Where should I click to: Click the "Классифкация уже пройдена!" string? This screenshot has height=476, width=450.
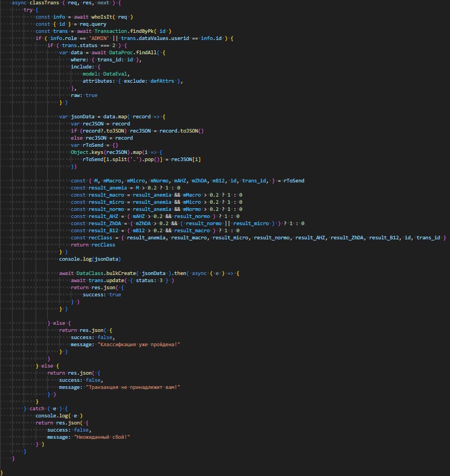coord(139,345)
